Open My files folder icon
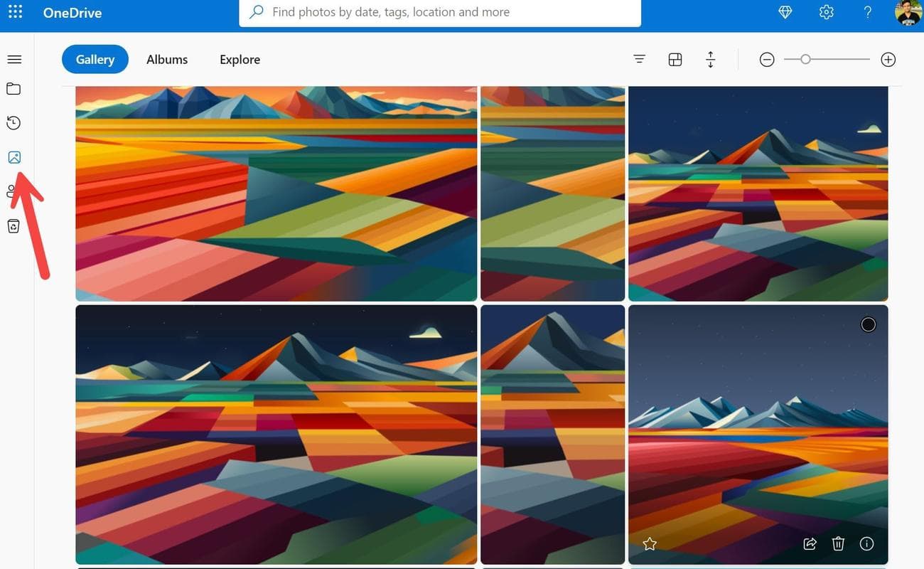This screenshot has height=569, width=924. (x=14, y=88)
